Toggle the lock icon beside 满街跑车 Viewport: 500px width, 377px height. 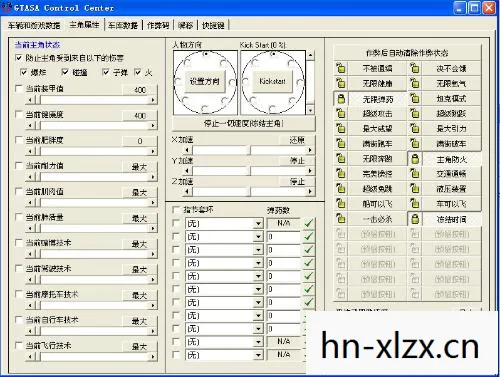341,144
